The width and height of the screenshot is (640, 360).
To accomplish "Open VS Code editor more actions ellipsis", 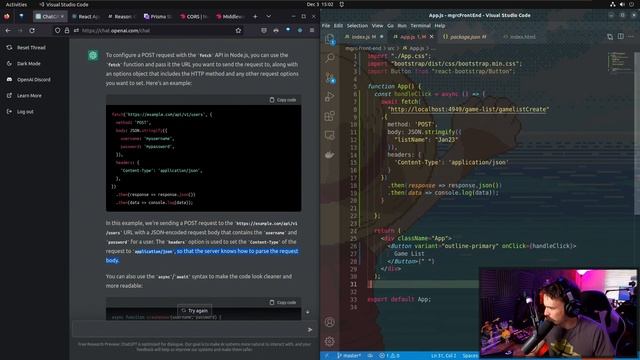I will tap(631, 36).
